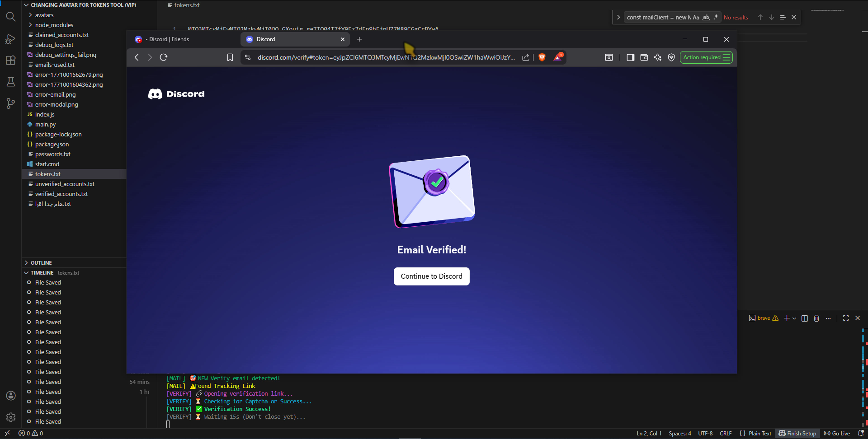Open the Accounts menu in VS Code
868x439 pixels.
point(11,396)
